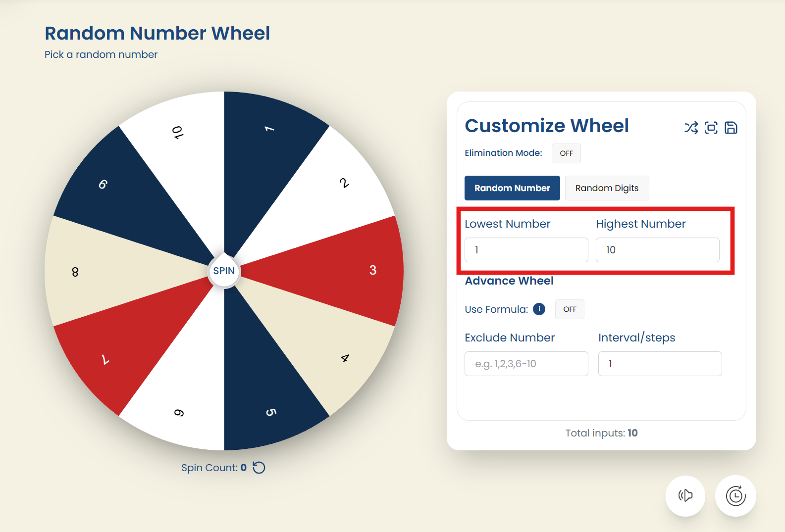The width and height of the screenshot is (785, 532).
Task: Select the Random Number tab
Action: point(512,188)
